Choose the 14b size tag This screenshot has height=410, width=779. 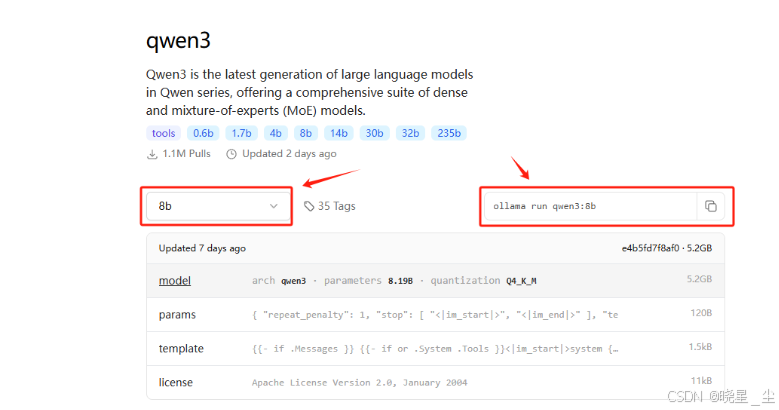[x=339, y=133]
